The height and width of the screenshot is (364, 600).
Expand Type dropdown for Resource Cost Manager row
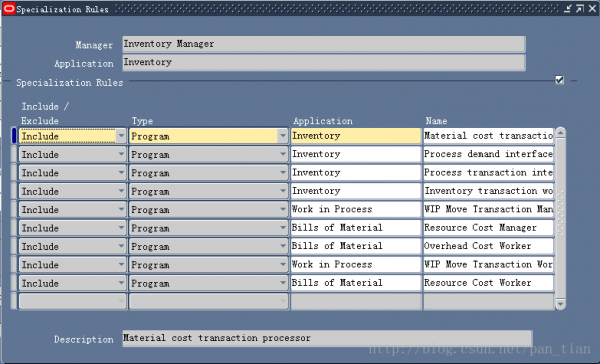283,228
